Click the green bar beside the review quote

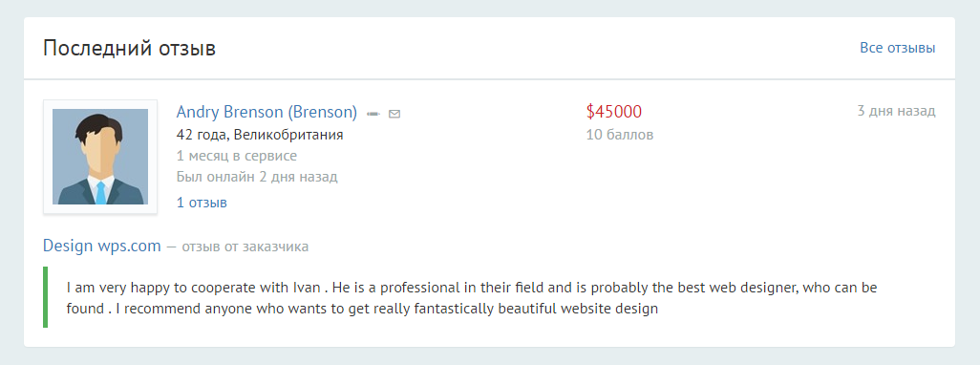pyautogui.click(x=46, y=297)
